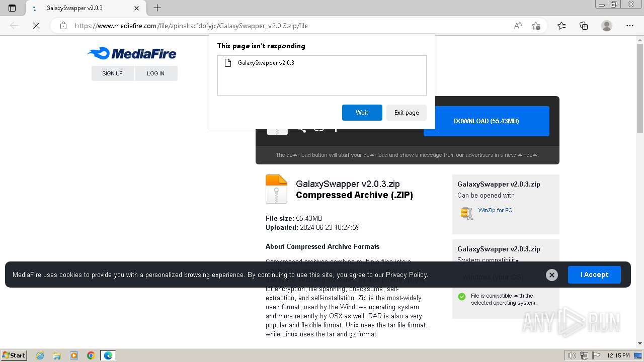
Task: Click the file name GalaxySwapper v2.0.3.zip heading
Action: point(348,184)
